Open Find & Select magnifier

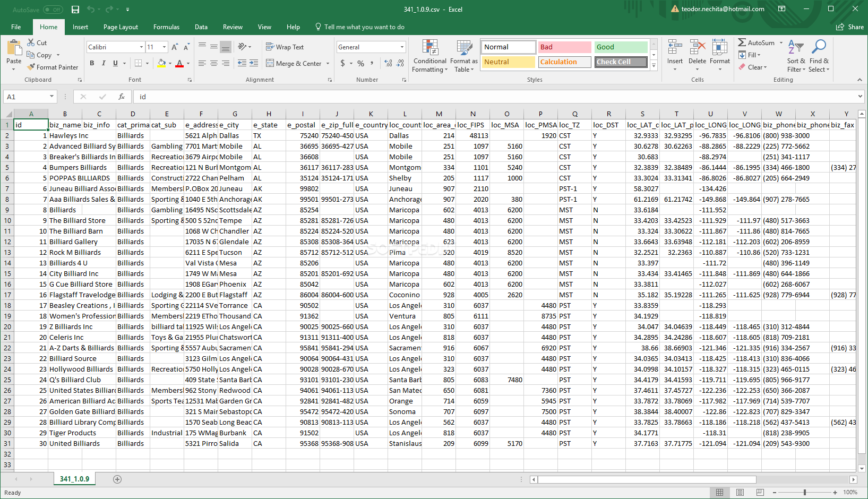(x=819, y=56)
